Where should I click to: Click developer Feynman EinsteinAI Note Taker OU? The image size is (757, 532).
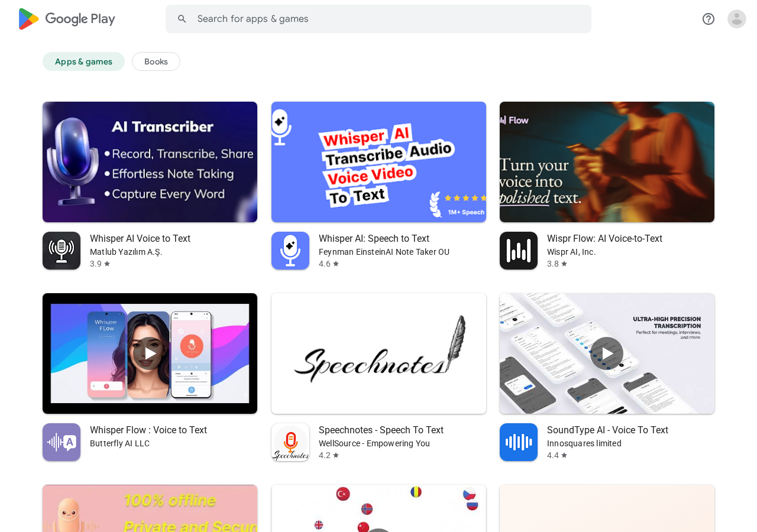384,252
